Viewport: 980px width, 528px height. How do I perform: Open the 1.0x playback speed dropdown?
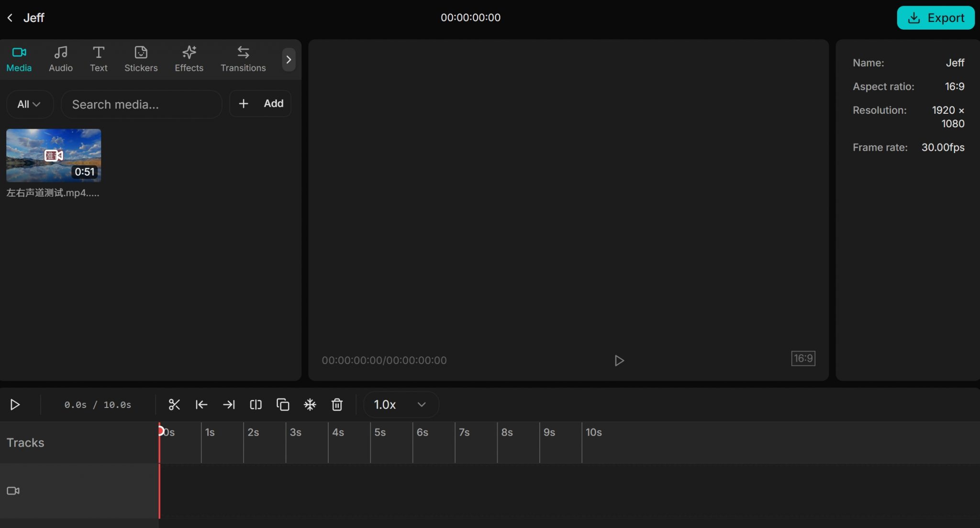click(400, 405)
